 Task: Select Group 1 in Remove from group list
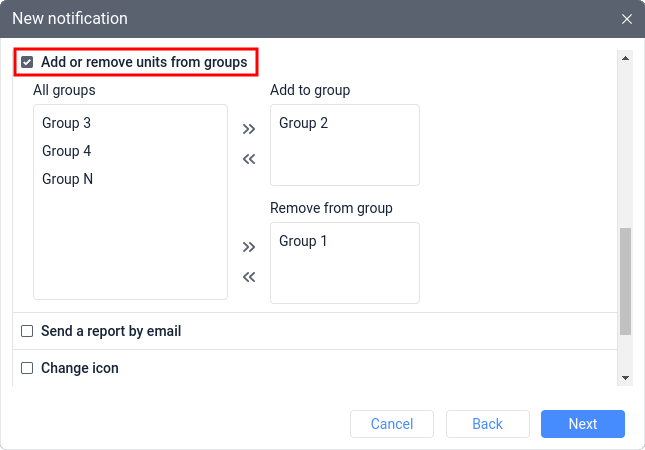303,241
